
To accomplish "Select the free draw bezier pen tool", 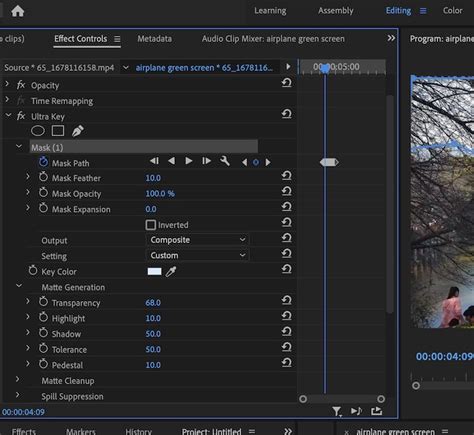I will coord(78,131).
